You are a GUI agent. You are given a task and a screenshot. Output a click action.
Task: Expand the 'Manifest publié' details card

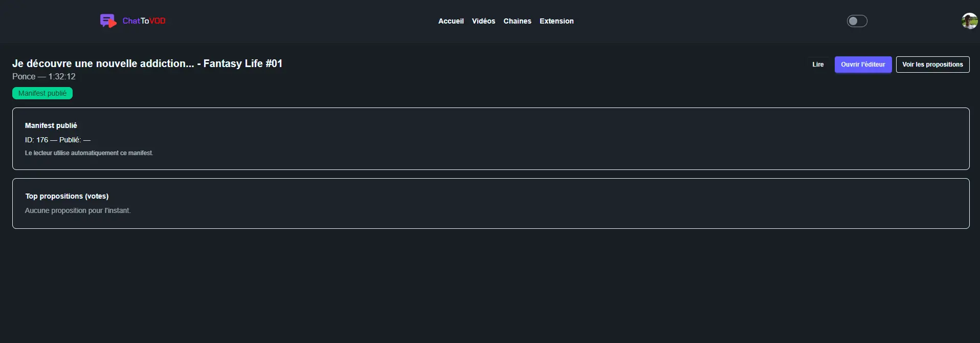click(x=51, y=125)
